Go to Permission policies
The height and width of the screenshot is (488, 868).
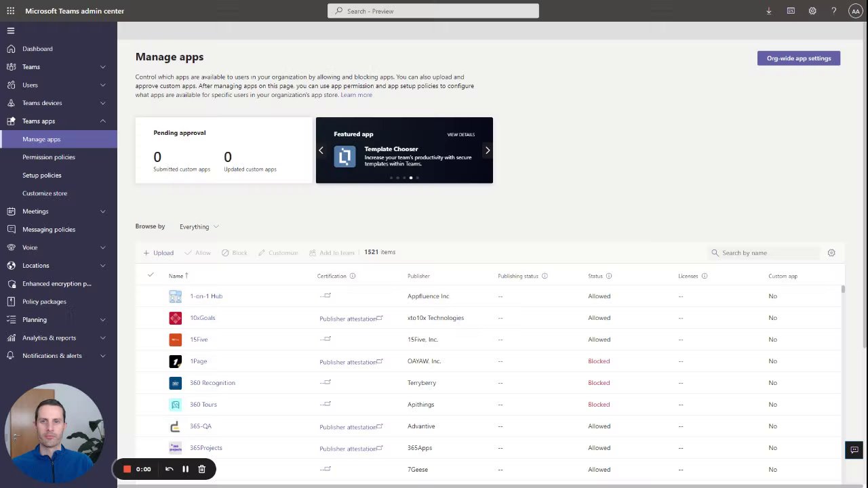(49, 157)
